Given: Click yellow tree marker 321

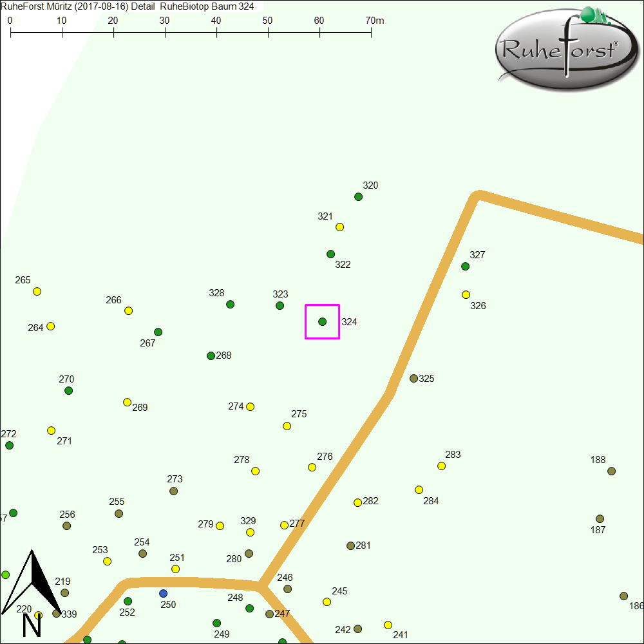Looking at the screenshot, I should [340, 227].
